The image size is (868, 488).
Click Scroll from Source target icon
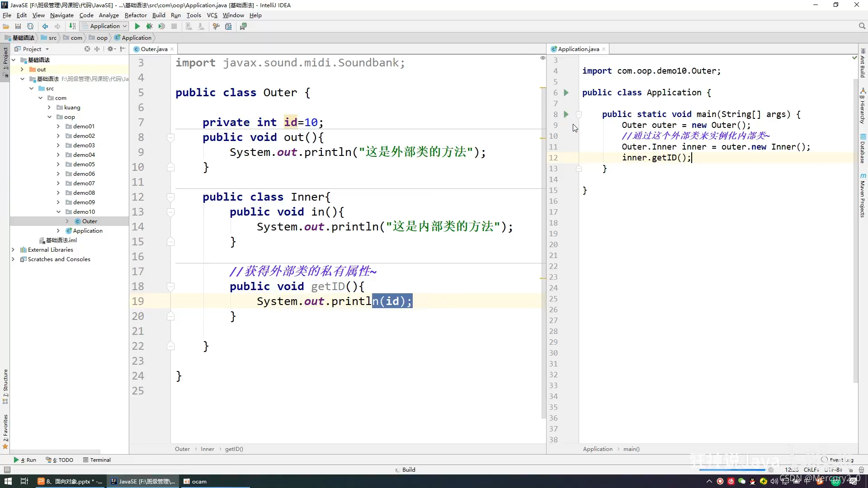[x=87, y=49]
